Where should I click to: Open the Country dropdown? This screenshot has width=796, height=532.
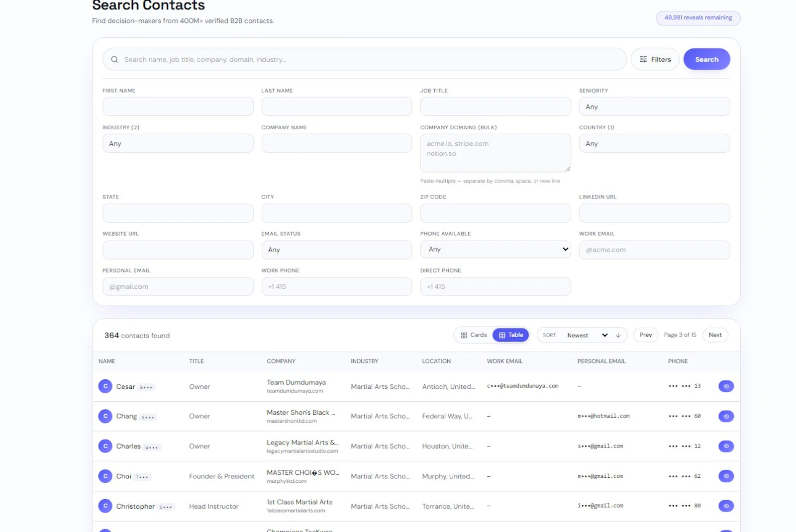[654, 143]
